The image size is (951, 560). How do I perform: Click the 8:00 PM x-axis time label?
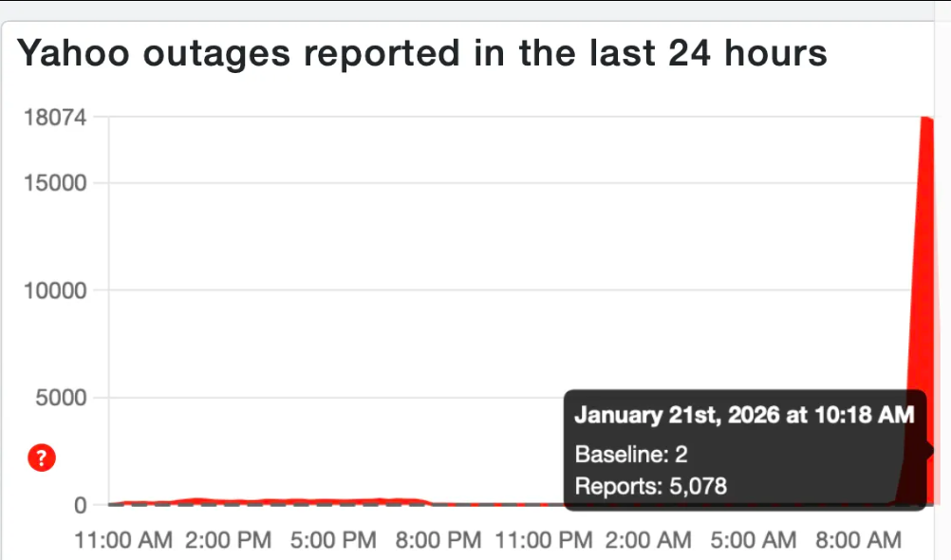click(x=438, y=541)
